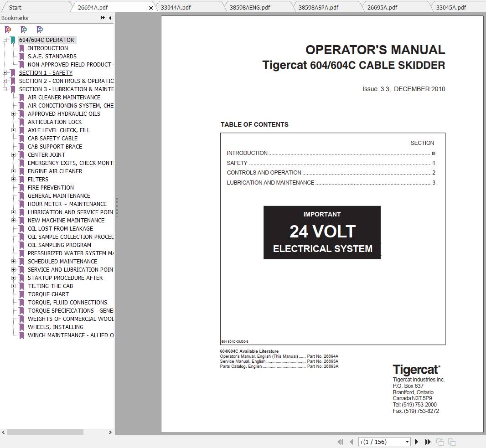Click the first page navigation icon
This screenshot has width=486, height=448.
coord(341,442)
